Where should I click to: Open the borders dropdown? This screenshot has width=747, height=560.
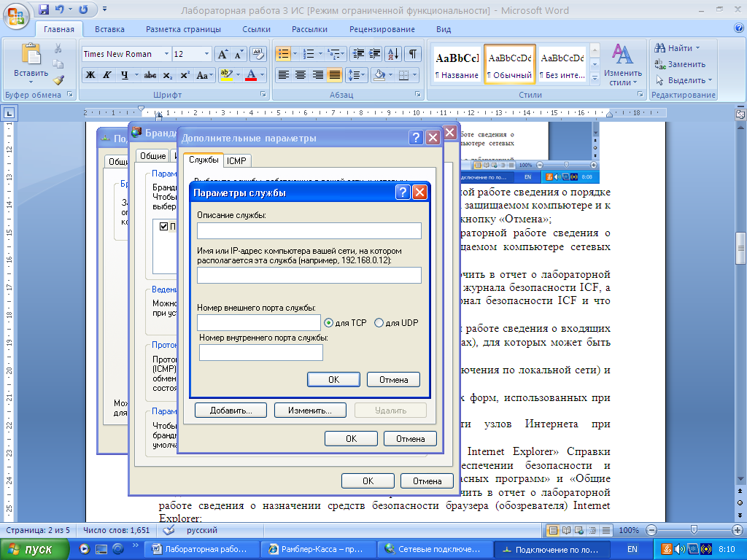click(414, 75)
